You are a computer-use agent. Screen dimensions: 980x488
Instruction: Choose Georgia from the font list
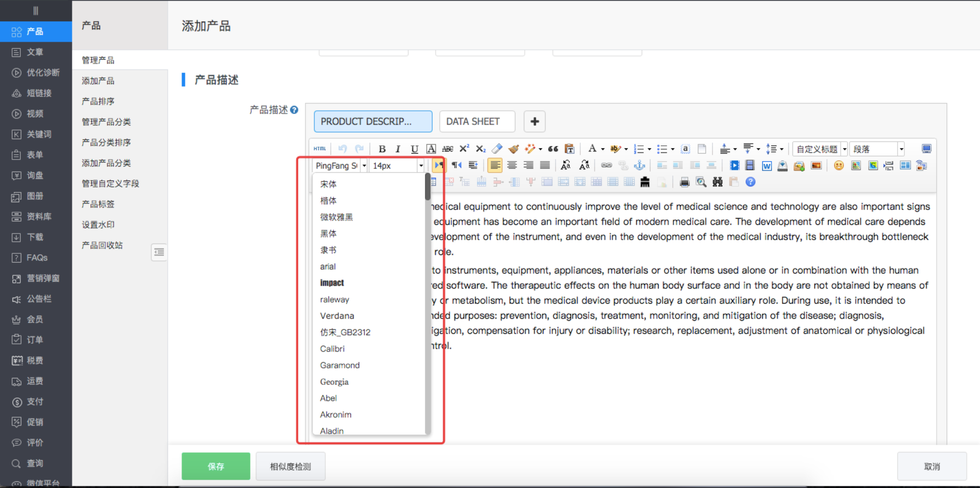pyautogui.click(x=334, y=382)
